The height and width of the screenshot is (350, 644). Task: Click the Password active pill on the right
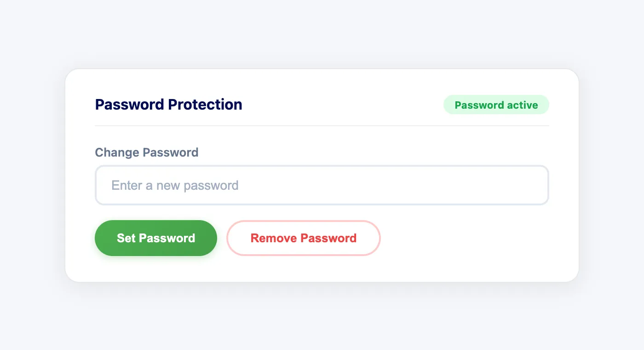pyautogui.click(x=496, y=105)
